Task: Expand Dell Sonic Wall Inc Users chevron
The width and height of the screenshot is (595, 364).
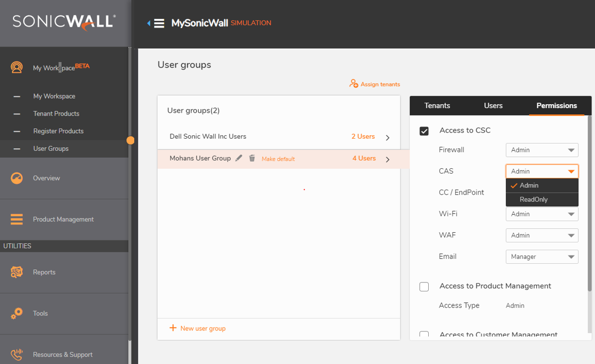Action: 388,137
